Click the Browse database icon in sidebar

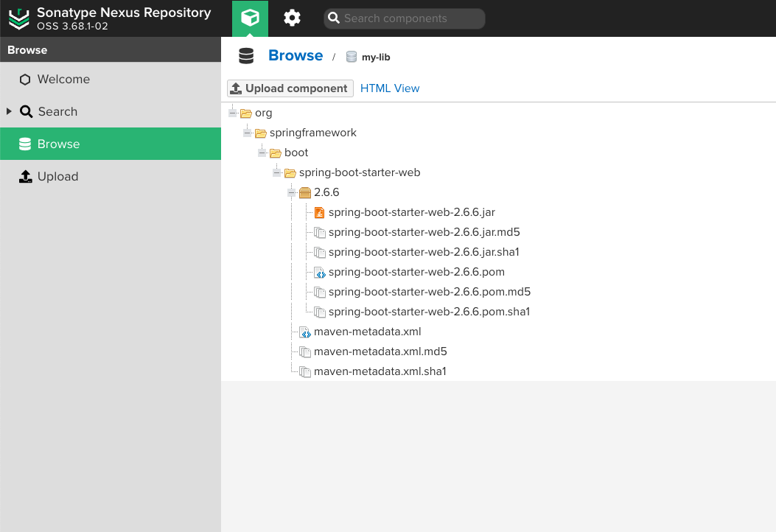(x=25, y=144)
